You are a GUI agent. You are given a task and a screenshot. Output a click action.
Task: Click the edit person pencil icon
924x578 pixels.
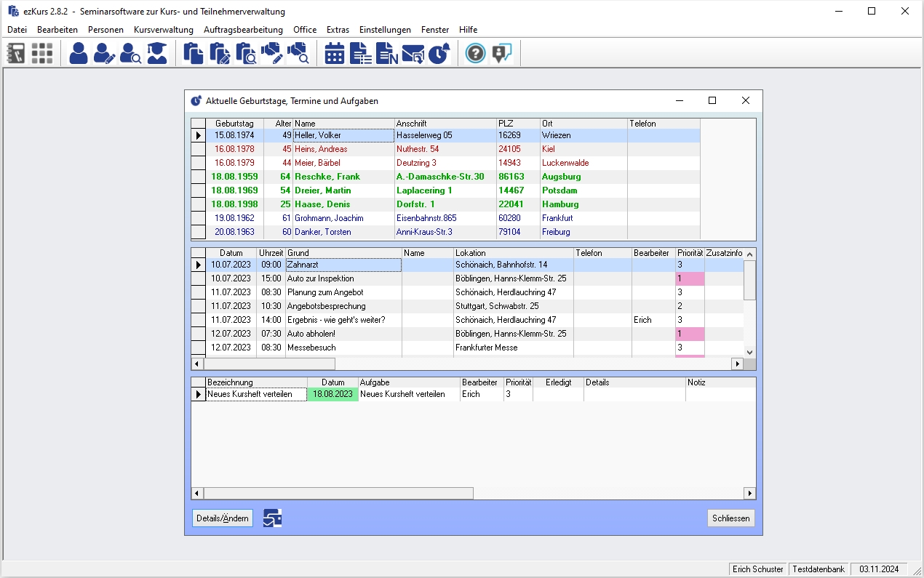105,53
